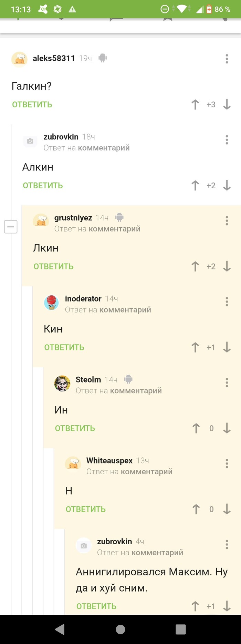The width and height of the screenshot is (241, 644).
Task: Downvote the "Ин" comment by Steolm
Action: pos(227,428)
